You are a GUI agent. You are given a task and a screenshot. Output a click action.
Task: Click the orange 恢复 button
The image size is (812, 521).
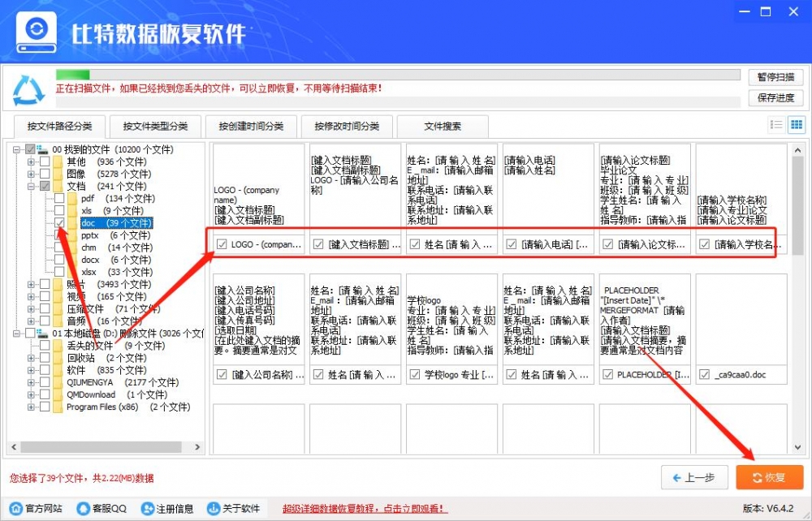pos(770,477)
